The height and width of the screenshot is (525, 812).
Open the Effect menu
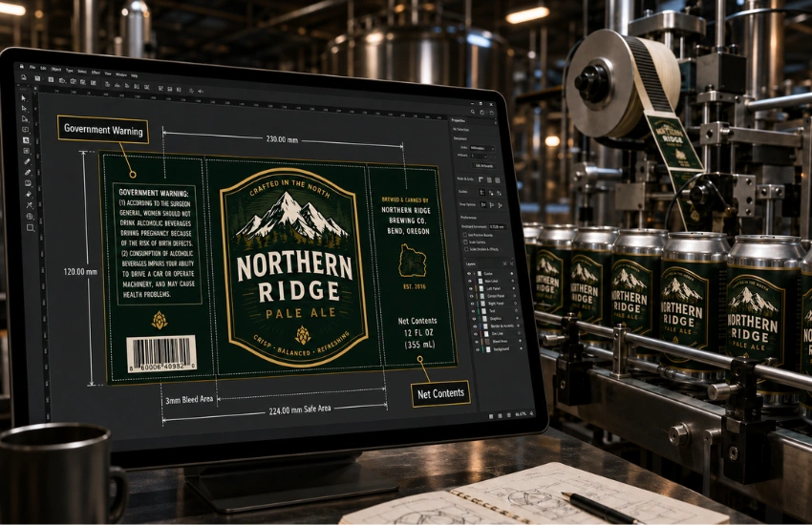point(96,73)
